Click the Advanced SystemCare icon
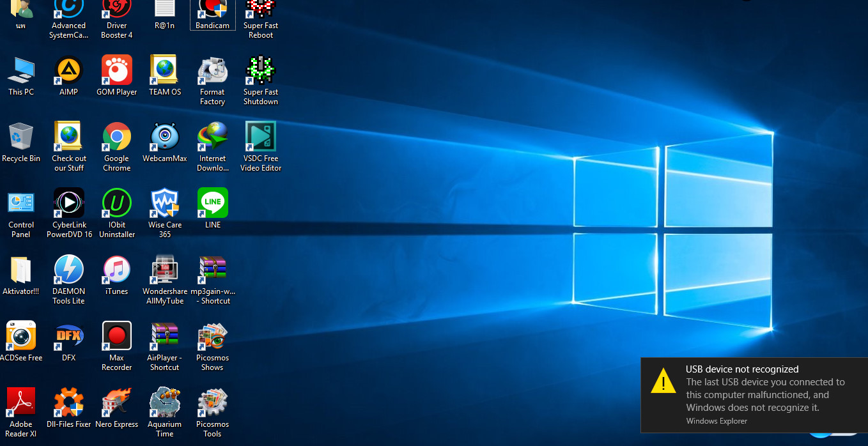 69,9
